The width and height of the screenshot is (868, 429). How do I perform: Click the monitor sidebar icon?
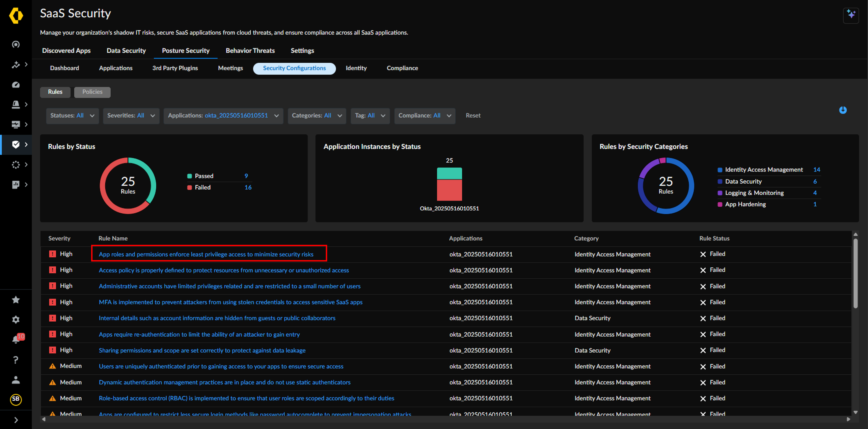pos(16,124)
